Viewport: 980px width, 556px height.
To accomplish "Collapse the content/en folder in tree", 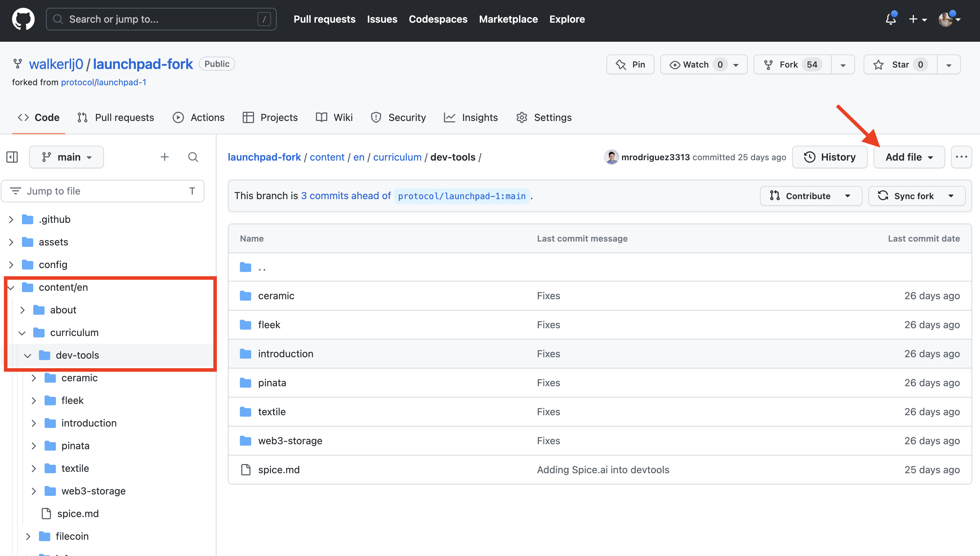I will tap(11, 287).
